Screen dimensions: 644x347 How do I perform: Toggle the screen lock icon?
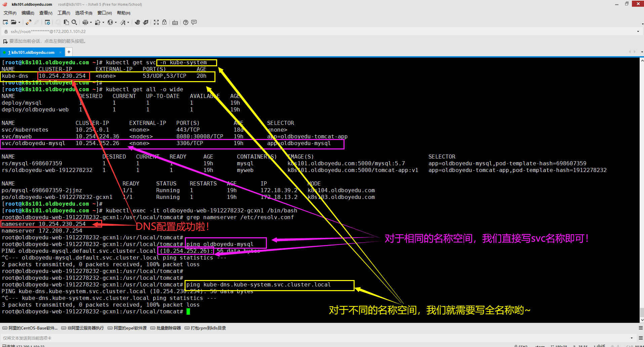pyautogui.click(x=164, y=22)
